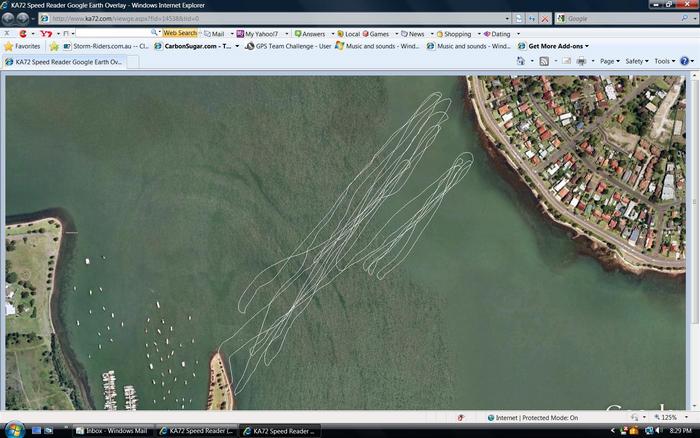Click the Print icon in command bar
Viewport: 700px width, 438px height.
click(x=581, y=61)
